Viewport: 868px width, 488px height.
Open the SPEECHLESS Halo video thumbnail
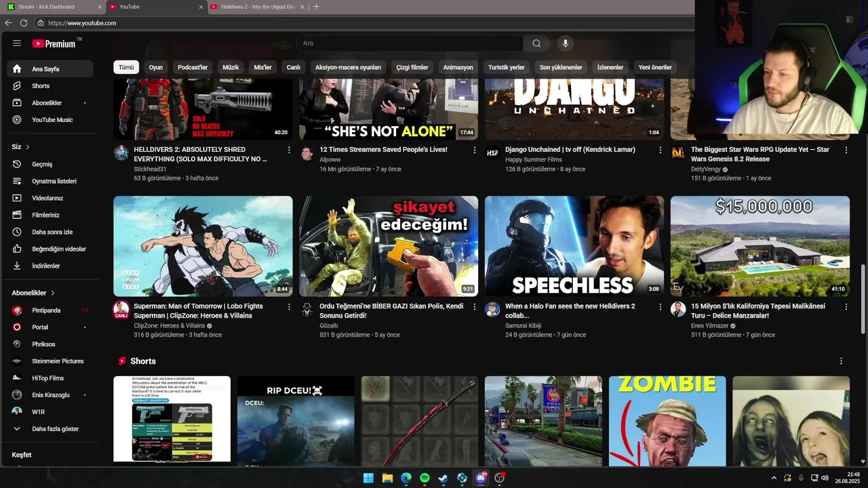click(x=574, y=246)
